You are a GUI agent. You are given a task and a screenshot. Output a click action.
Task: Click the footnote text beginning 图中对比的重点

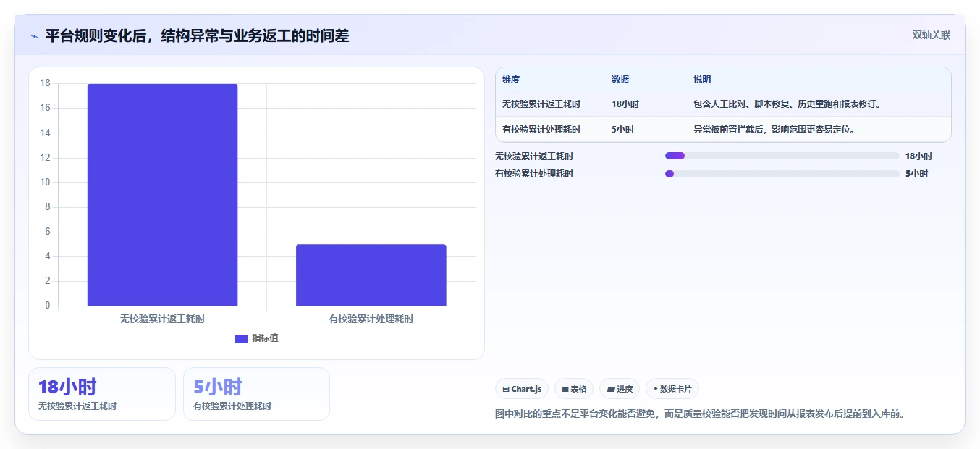[700, 414]
